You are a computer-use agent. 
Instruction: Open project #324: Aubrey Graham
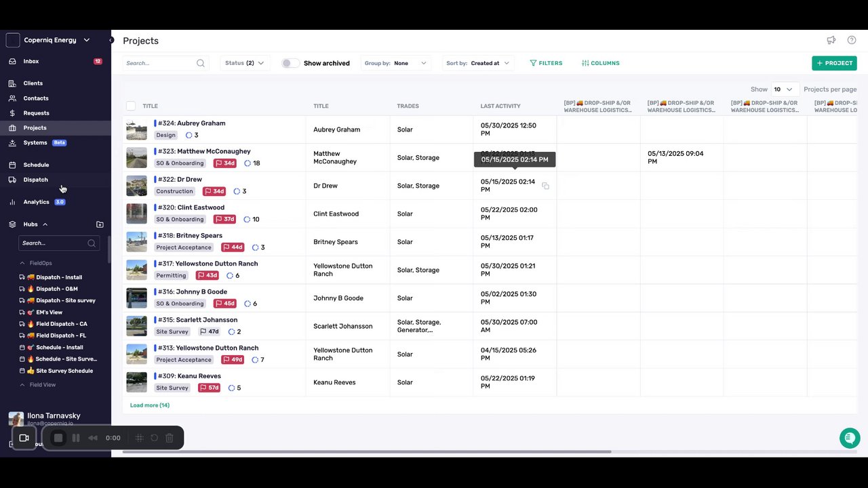click(x=191, y=123)
